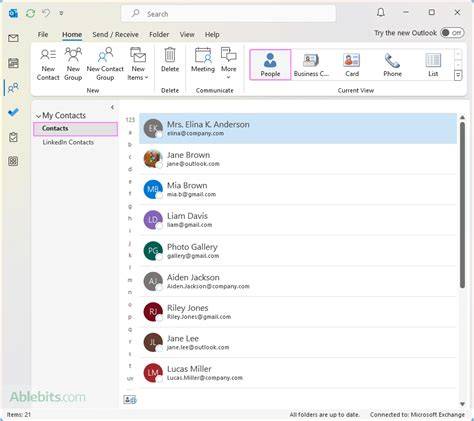Click Jane Brown's photo avatar
The height and width of the screenshot is (421, 474).
[153, 159]
